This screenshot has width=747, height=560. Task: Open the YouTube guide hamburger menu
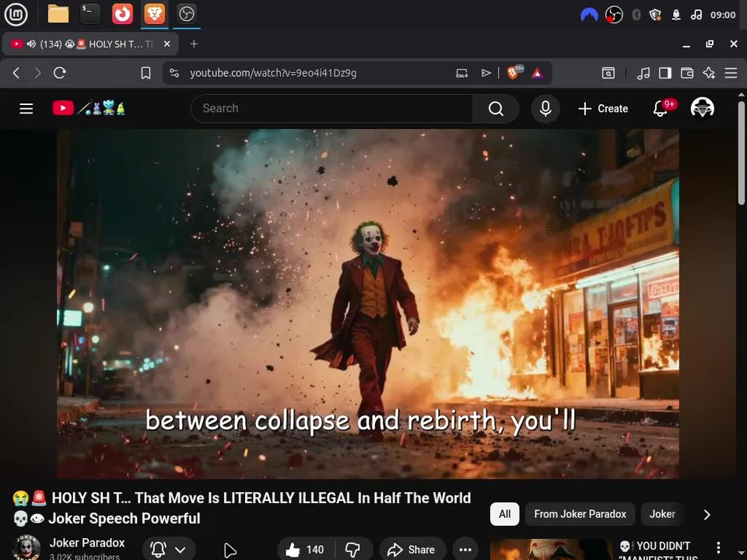tap(26, 109)
